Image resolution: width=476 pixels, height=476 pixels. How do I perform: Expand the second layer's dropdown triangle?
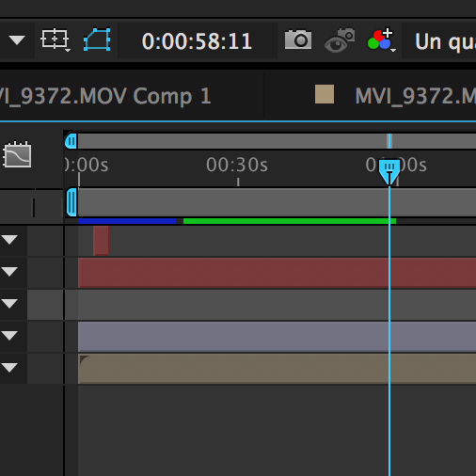click(9, 272)
